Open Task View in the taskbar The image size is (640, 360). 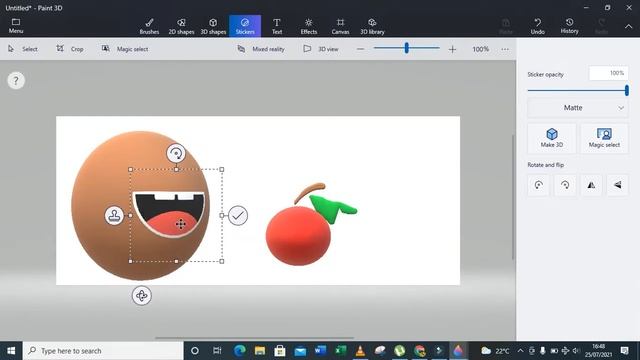[x=217, y=351]
